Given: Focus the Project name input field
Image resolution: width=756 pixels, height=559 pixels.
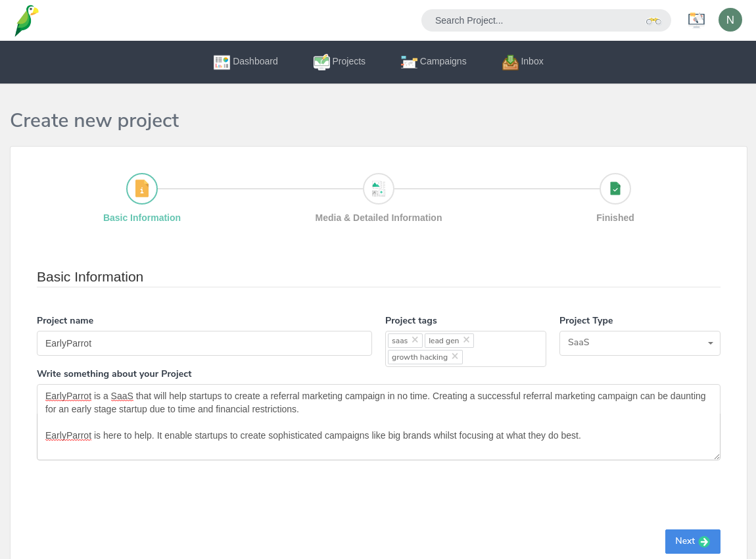Looking at the screenshot, I should [x=204, y=343].
